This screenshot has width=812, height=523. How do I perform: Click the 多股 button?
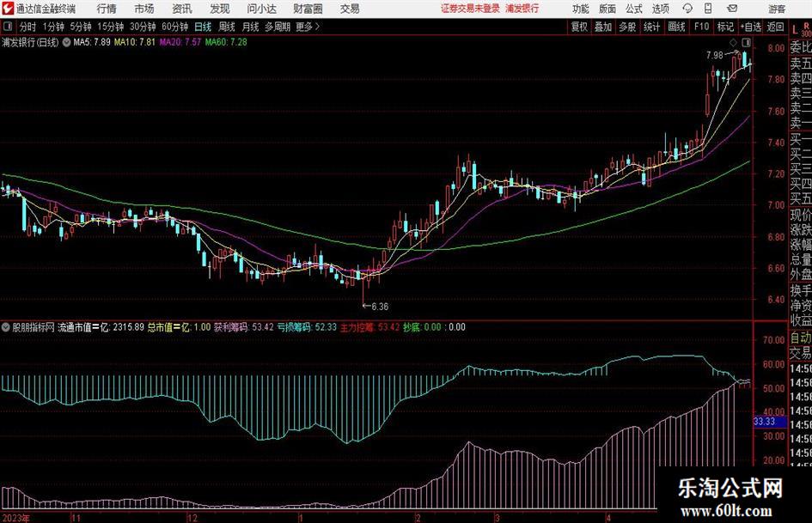pyautogui.click(x=627, y=27)
